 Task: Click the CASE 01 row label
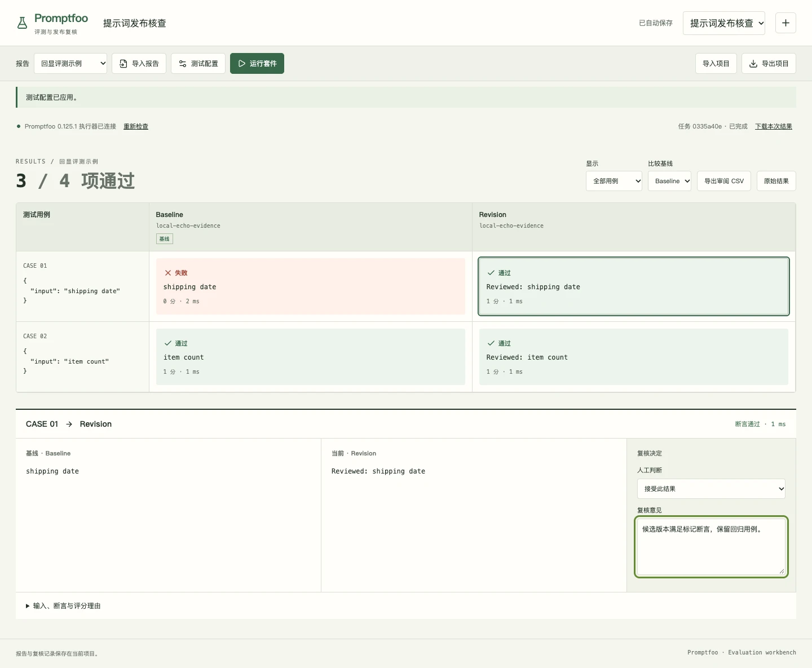[x=35, y=266]
